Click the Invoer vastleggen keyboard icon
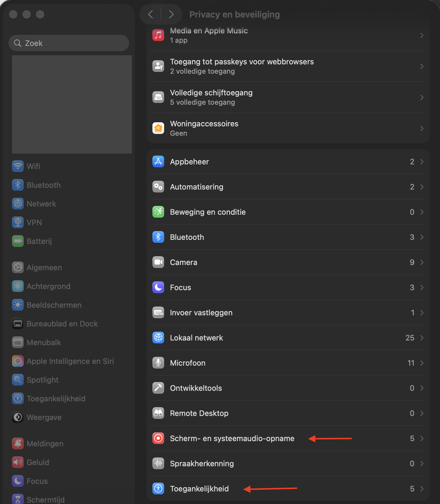The width and height of the screenshot is (440, 504). point(158,312)
